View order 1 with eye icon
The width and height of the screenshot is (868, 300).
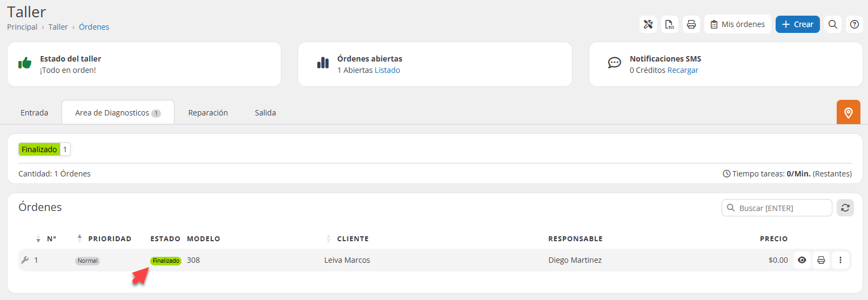pos(802,260)
